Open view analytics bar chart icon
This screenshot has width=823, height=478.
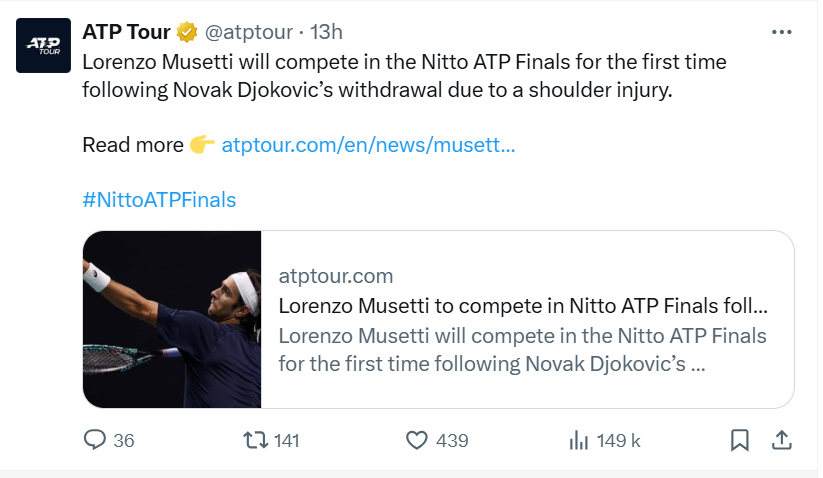(578, 440)
